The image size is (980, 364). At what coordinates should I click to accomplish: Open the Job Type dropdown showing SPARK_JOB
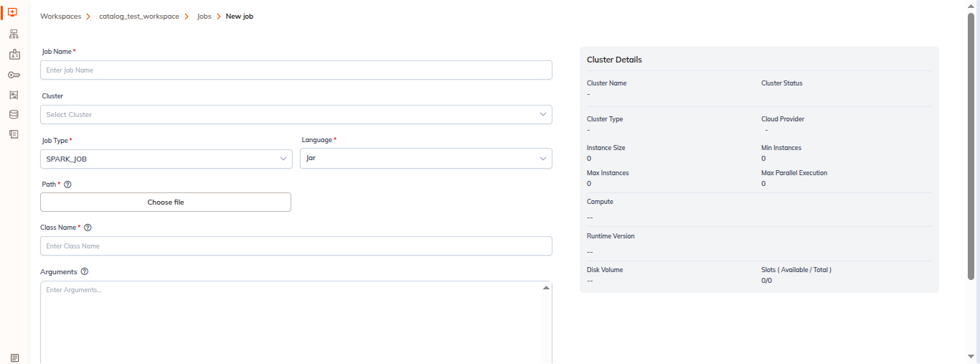(166, 159)
